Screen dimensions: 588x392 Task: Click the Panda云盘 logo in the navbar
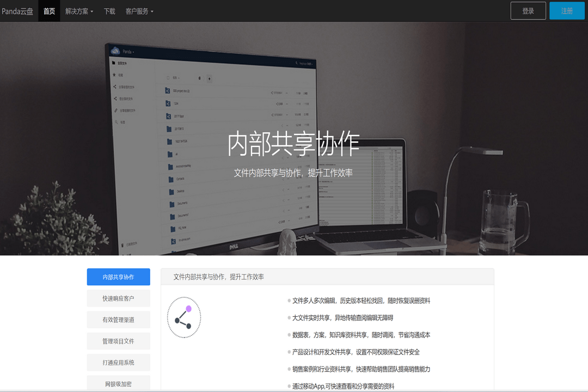[x=19, y=10]
